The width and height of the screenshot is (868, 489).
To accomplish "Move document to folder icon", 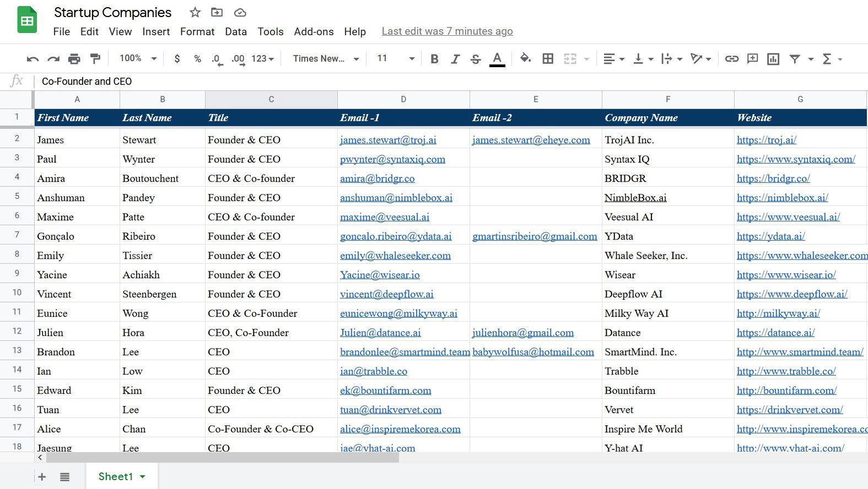I will tap(217, 12).
